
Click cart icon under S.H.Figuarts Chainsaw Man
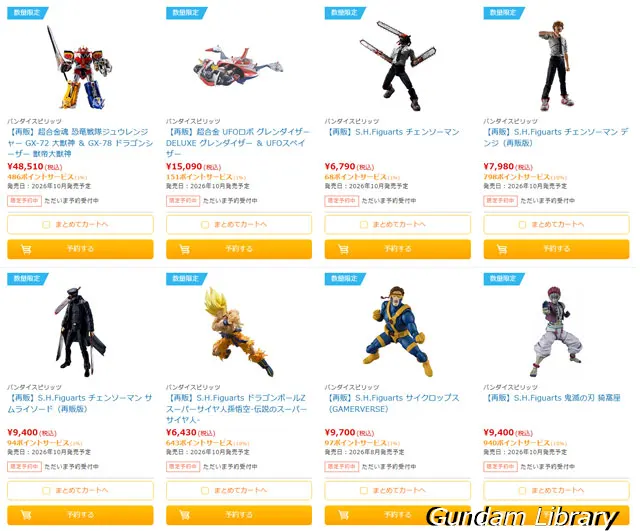pyautogui.click(x=343, y=249)
